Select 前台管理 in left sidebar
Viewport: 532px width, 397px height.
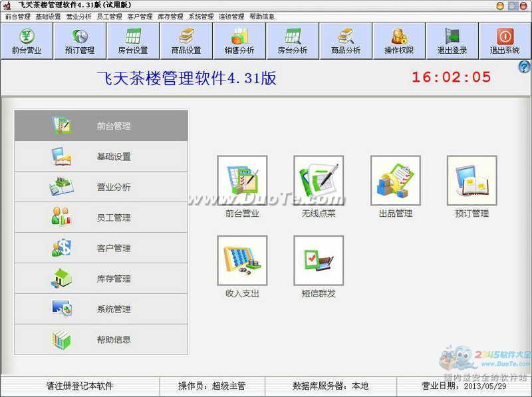tap(101, 126)
